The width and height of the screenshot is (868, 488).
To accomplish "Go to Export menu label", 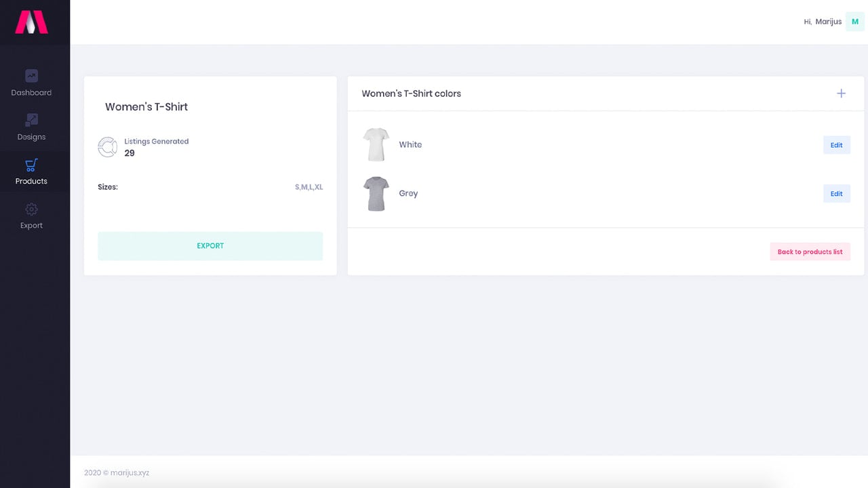I will coord(31,226).
